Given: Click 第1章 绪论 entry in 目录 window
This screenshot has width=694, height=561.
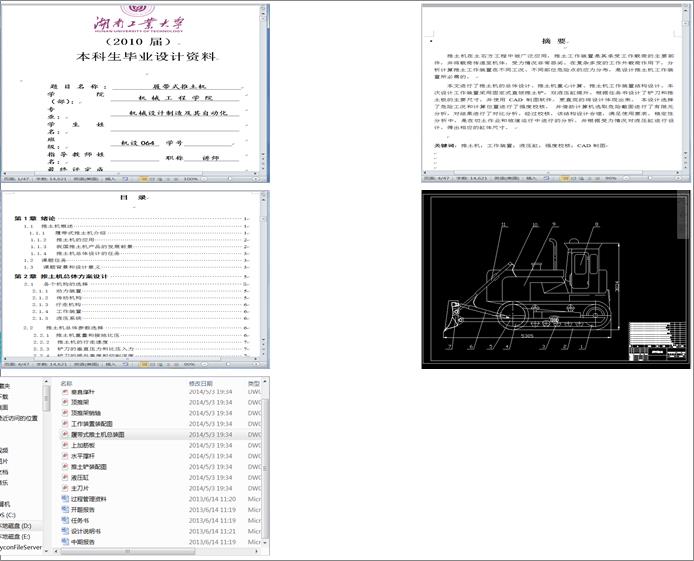Looking at the screenshot, I should pos(131,219).
